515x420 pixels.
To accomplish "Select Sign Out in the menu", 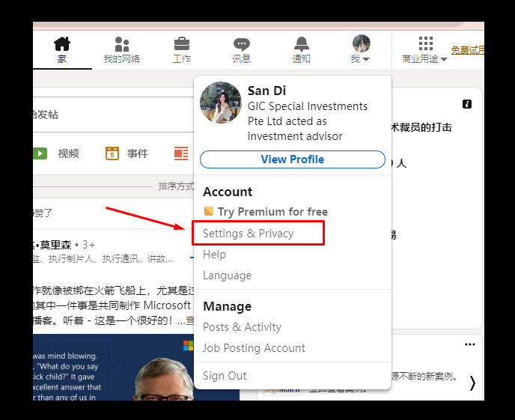I will [x=225, y=376].
